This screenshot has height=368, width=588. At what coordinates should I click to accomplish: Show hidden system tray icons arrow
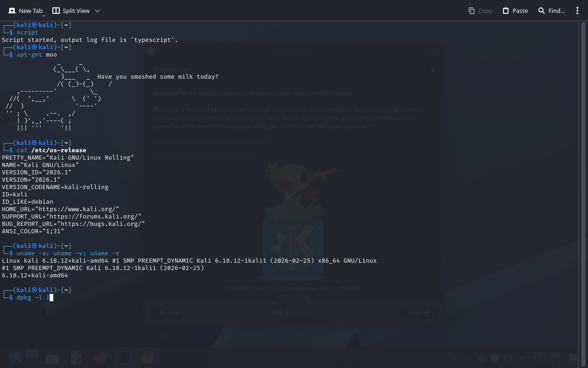[x=521, y=358]
